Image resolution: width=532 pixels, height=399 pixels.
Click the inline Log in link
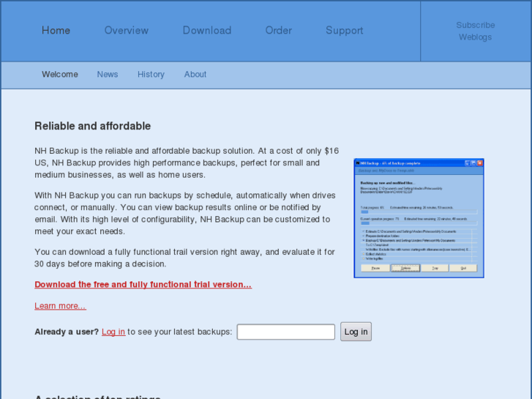pyautogui.click(x=113, y=332)
